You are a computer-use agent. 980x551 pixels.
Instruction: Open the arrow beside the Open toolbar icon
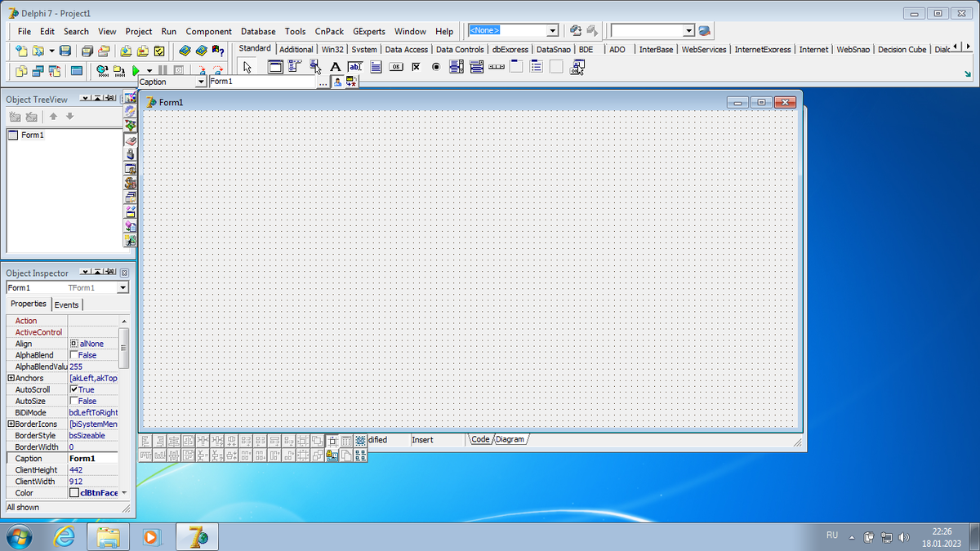click(x=52, y=51)
